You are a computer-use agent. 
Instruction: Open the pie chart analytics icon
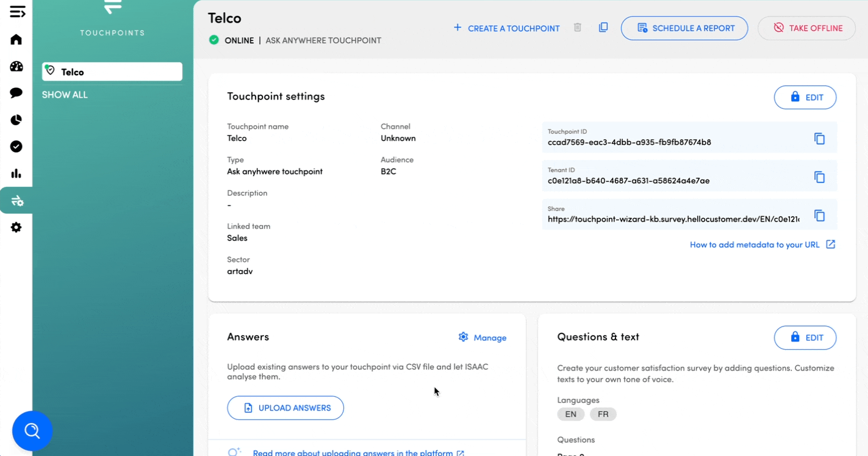click(16, 120)
